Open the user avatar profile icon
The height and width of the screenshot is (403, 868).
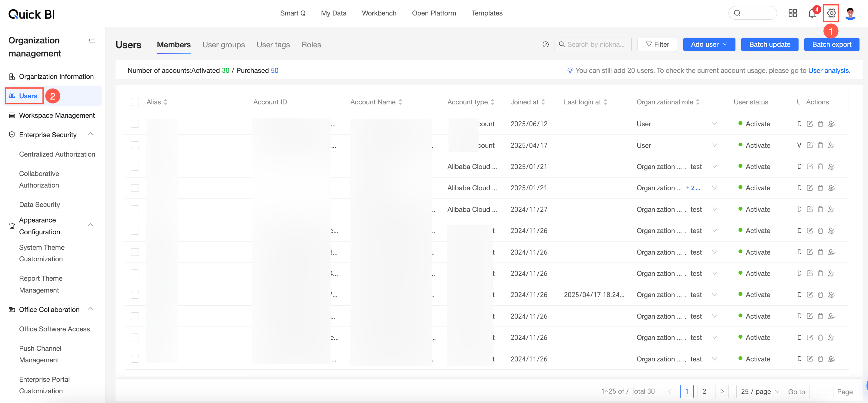coord(850,13)
